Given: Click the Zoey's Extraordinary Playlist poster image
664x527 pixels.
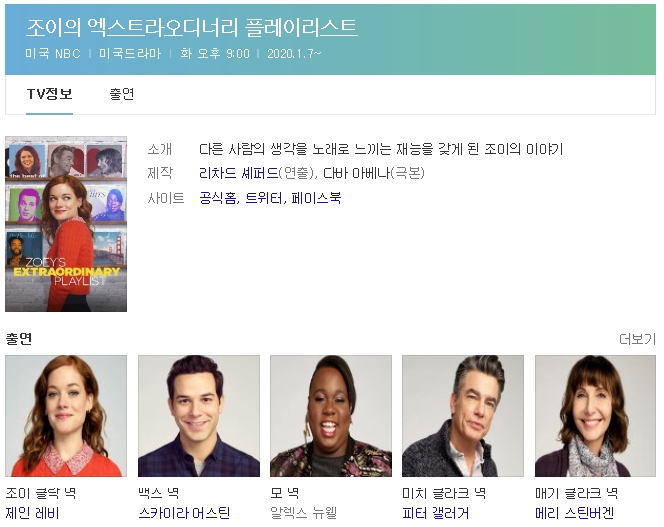Looking at the screenshot, I should click(x=66, y=224).
